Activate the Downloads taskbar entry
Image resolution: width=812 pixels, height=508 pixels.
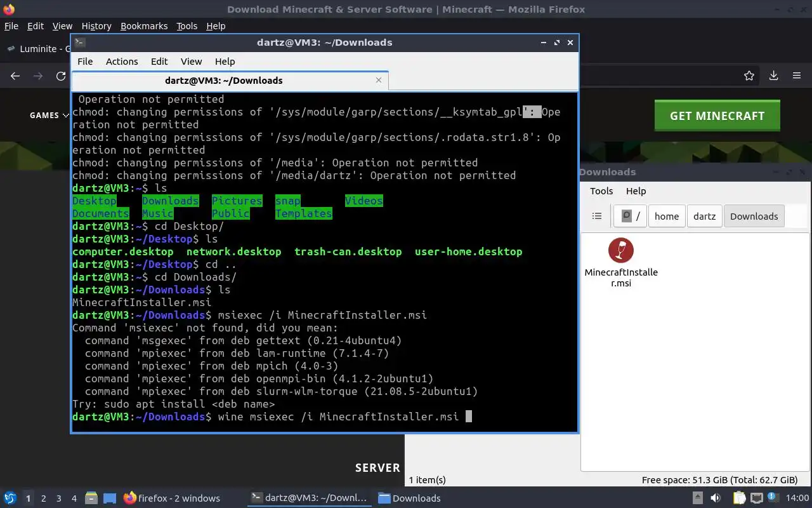point(410,498)
